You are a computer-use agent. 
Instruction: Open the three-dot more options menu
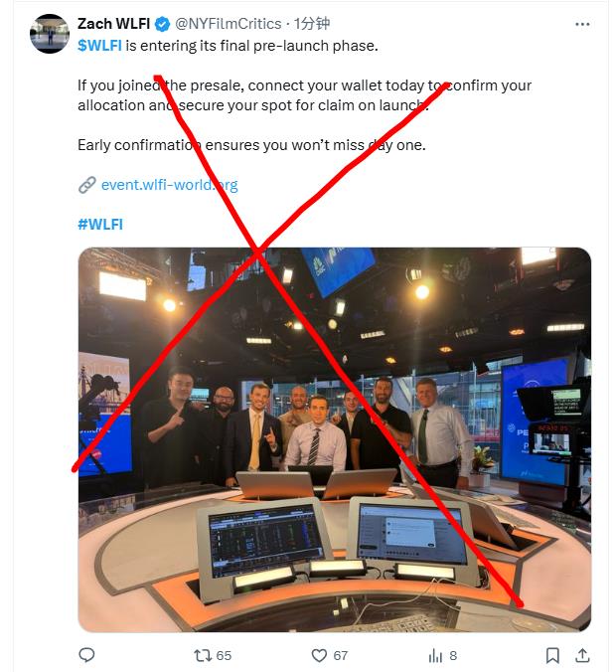pyautogui.click(x=582, y=25)
